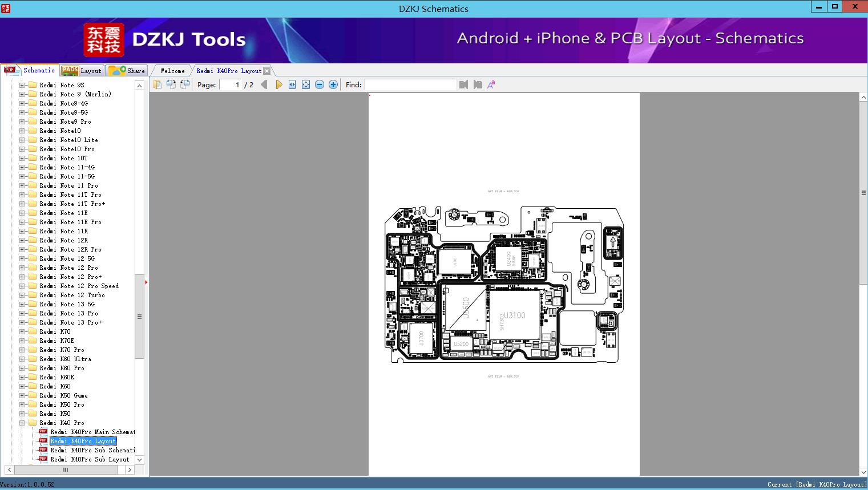The image size is (868, 490).
Task: Click the folder icon of Redmi K70
Action: pos(33,331)
